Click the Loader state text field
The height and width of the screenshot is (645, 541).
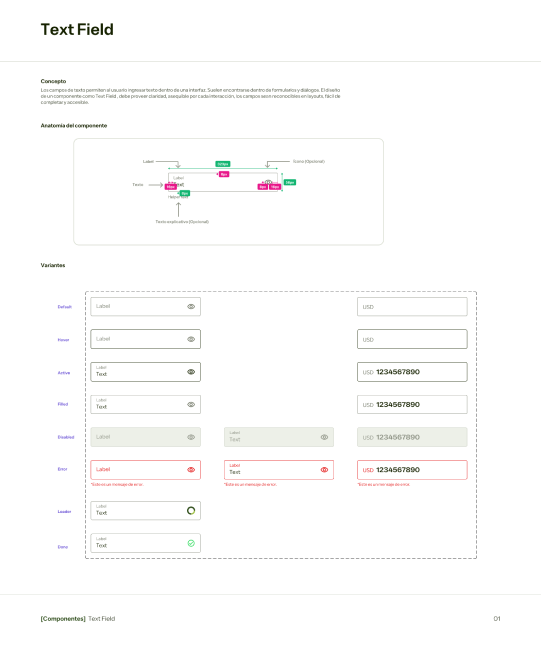click(x=146, y=510)
